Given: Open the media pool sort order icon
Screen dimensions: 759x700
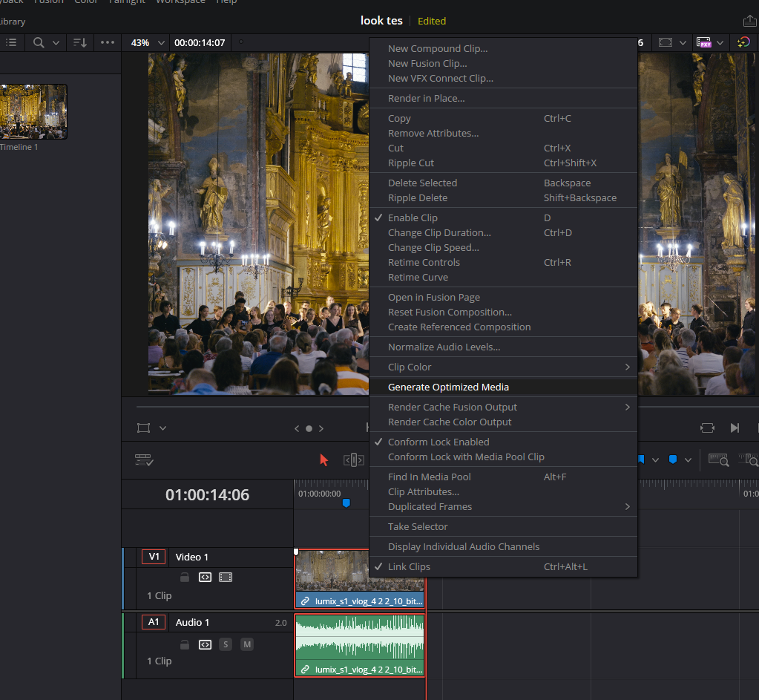Looking at the screenshot, I should point(80,42).
